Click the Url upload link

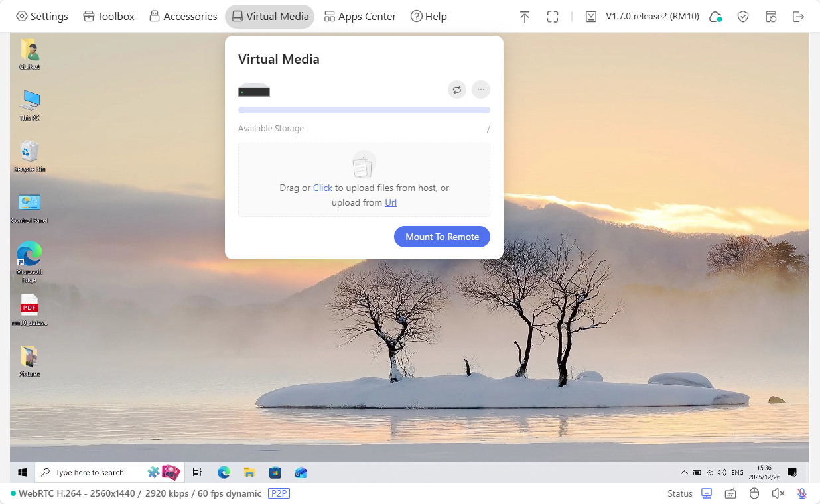[x=391, y=202]
